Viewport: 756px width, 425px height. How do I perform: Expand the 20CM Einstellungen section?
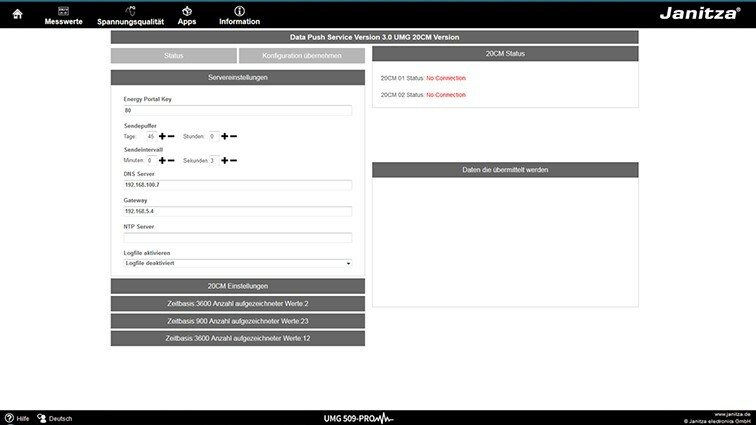coord(237,286)
